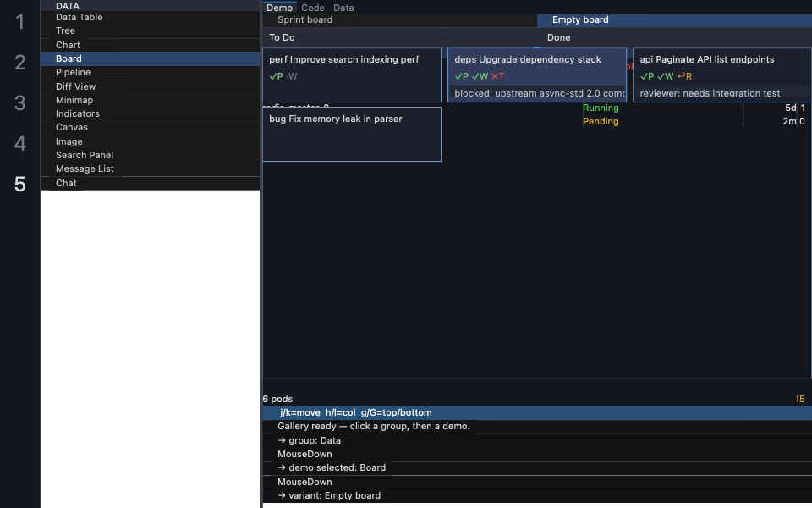Viewport: 812px width, 508px height.
Task: Click the passed P check on perf card
Action: pos(276,76)
